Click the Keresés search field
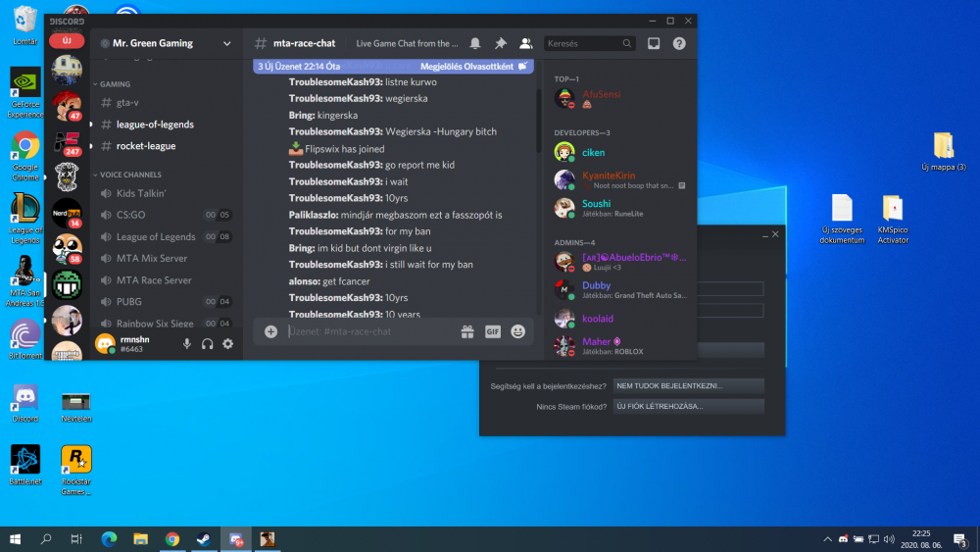This screenshot has height=552, width=980. [582, 43]
